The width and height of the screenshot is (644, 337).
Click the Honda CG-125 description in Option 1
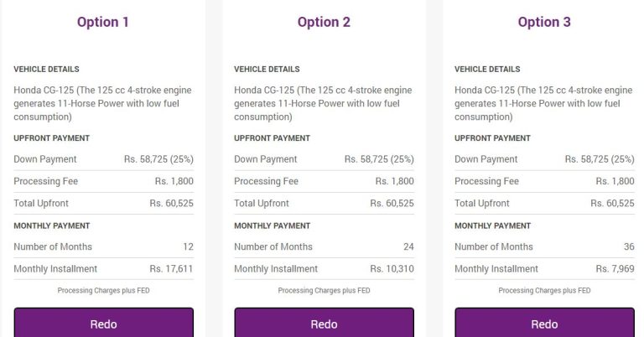click(x=103, y=103)
